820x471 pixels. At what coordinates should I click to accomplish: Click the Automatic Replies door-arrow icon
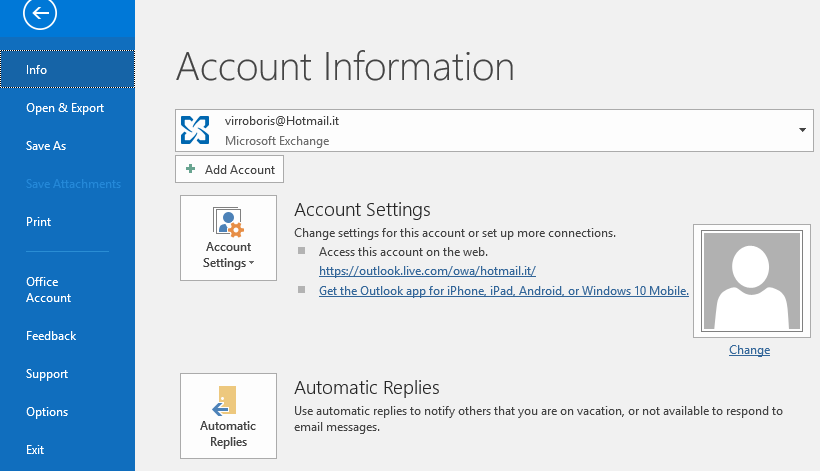[225, 401]
